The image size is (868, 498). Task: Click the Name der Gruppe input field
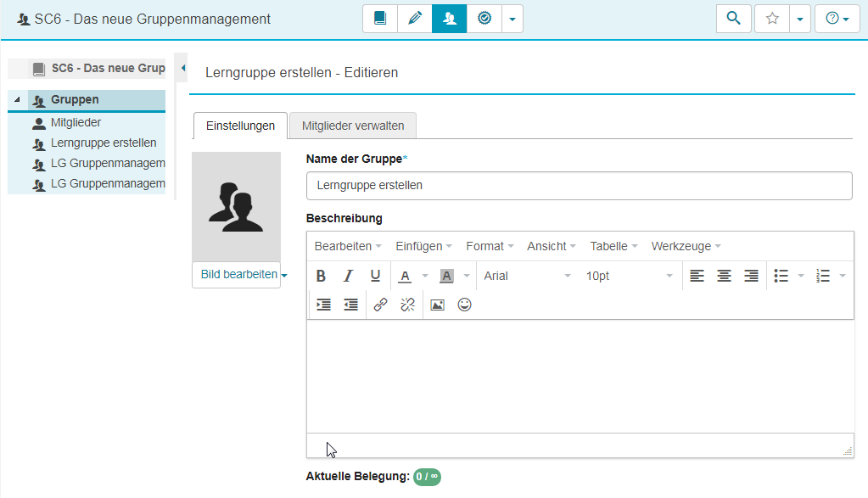point(579,185)
